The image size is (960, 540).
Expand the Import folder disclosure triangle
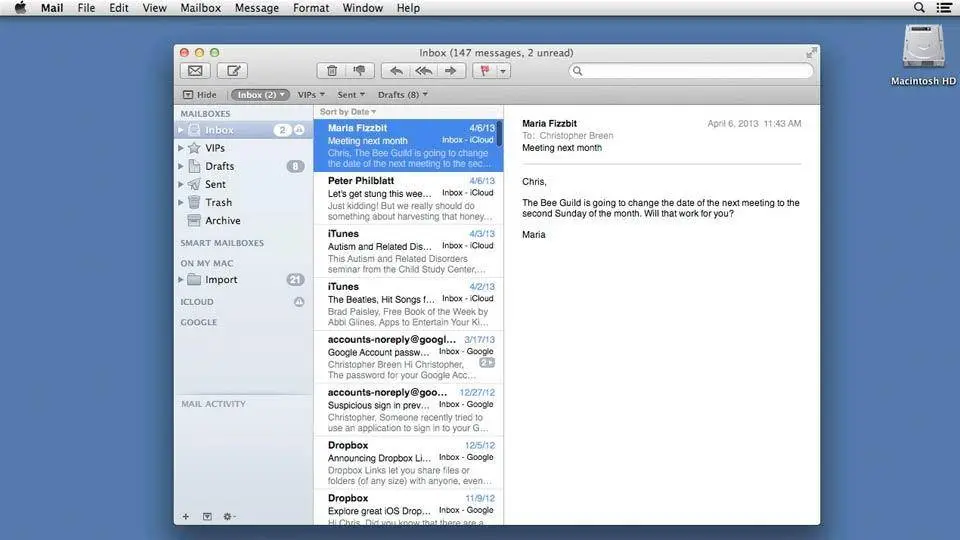click(x=181, y=280)
